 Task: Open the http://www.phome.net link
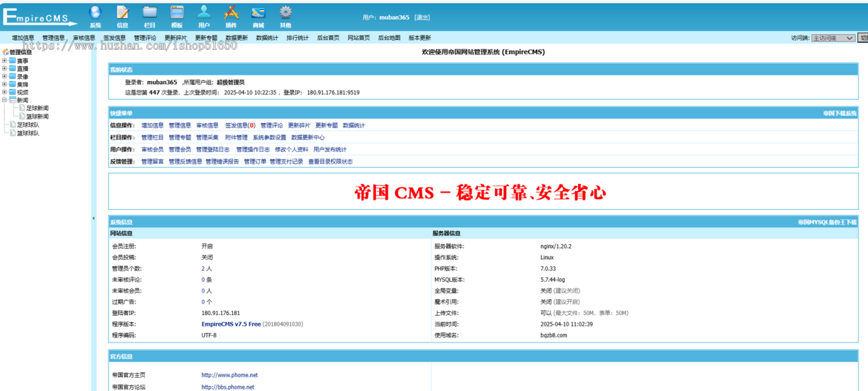click(229, 375)
